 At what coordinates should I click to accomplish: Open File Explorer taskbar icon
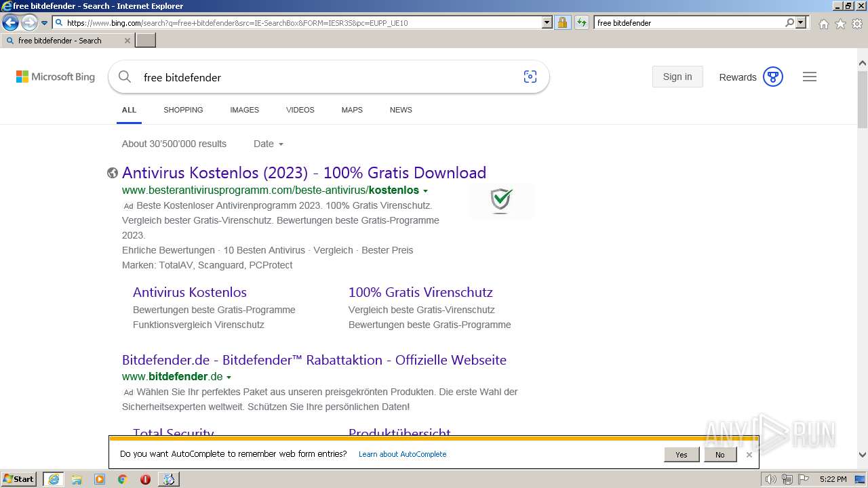coord(77,479)
